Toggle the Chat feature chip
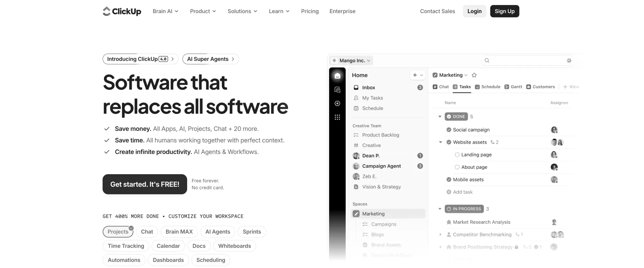Viewport: 644px width, 268px height. tap(147, 232)
